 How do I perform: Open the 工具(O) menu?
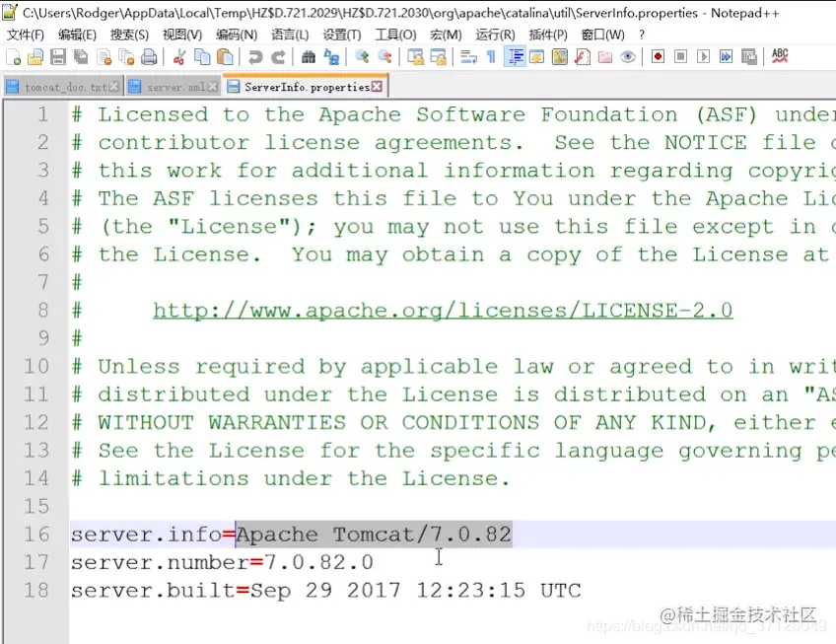395,35
